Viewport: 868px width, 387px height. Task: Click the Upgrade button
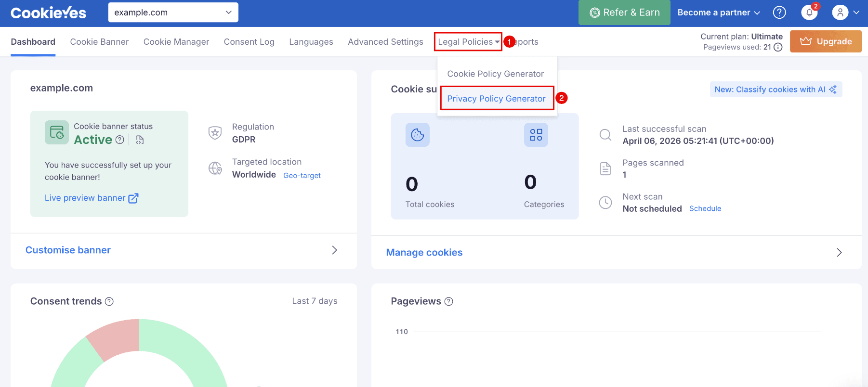pos(826,41)
